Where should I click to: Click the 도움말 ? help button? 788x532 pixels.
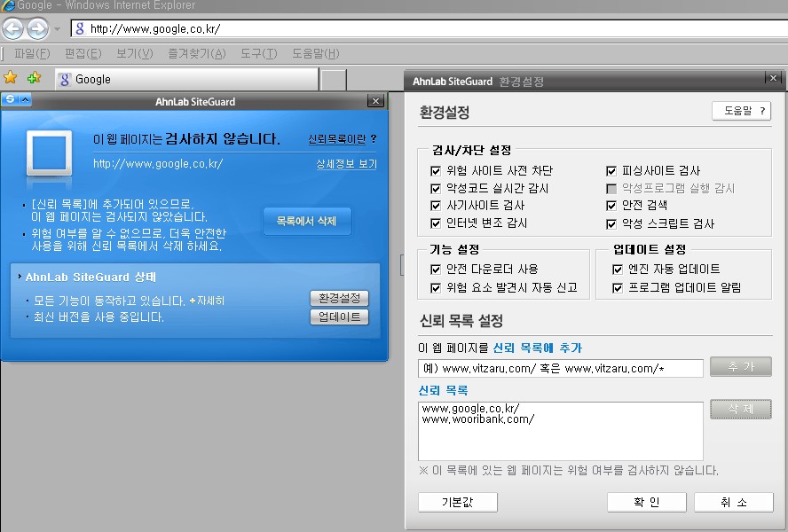[x=741, y=111]
